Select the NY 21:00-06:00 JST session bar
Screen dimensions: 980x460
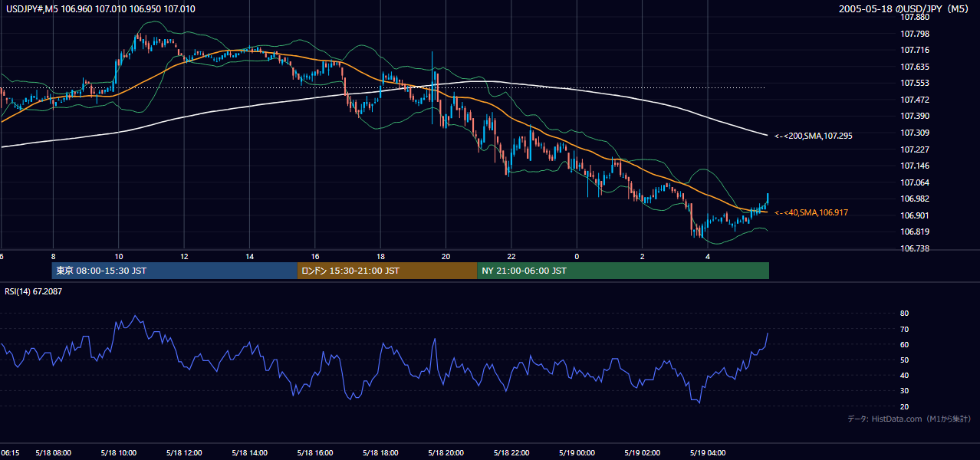623,271
